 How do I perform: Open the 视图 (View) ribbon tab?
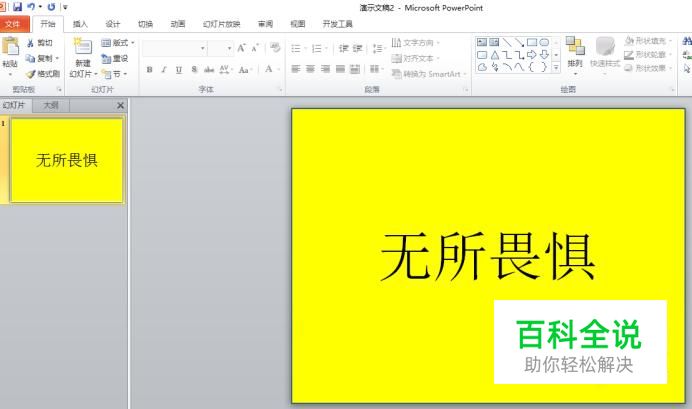pyautogui.click(x=297, y=24)
